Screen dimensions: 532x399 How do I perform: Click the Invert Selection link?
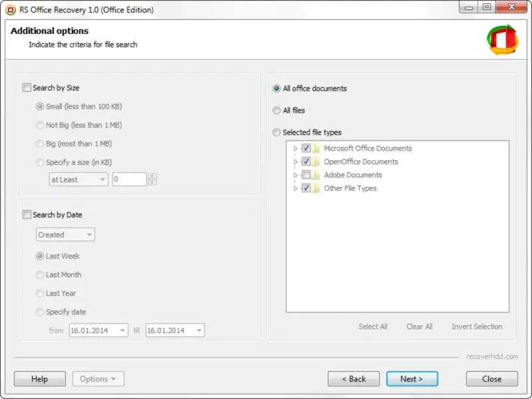(477, 327)
